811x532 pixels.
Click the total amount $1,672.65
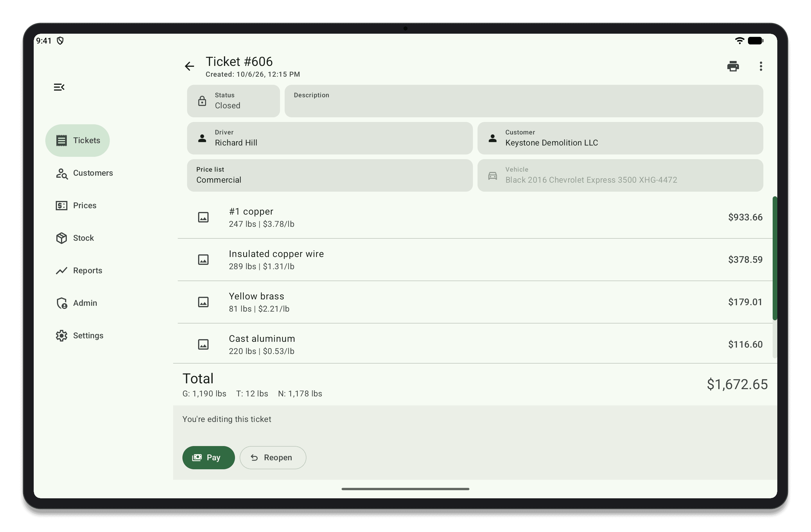coord(737,384)
